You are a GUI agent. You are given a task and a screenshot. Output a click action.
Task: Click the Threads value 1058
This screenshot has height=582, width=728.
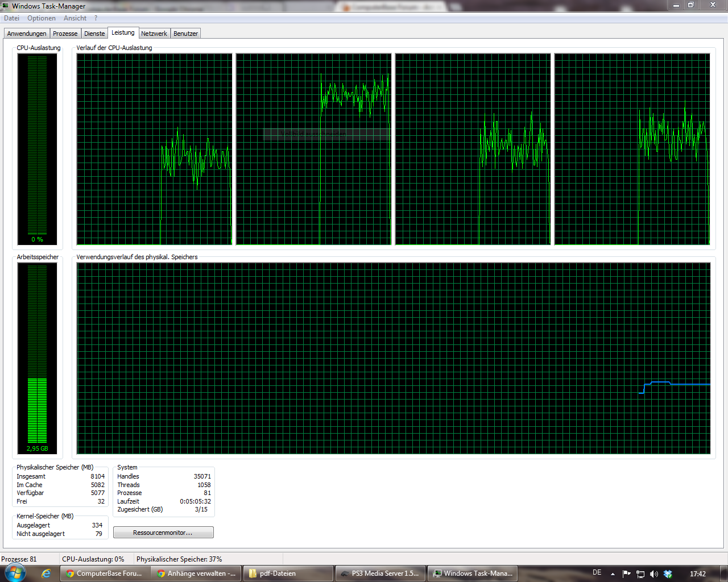point(204,485)
